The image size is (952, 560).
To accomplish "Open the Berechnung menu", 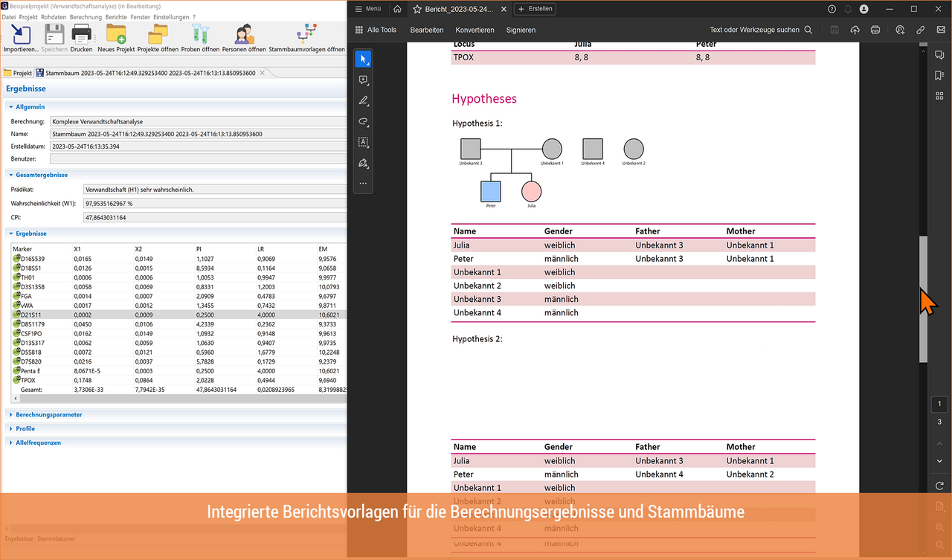I will [86, 17].
